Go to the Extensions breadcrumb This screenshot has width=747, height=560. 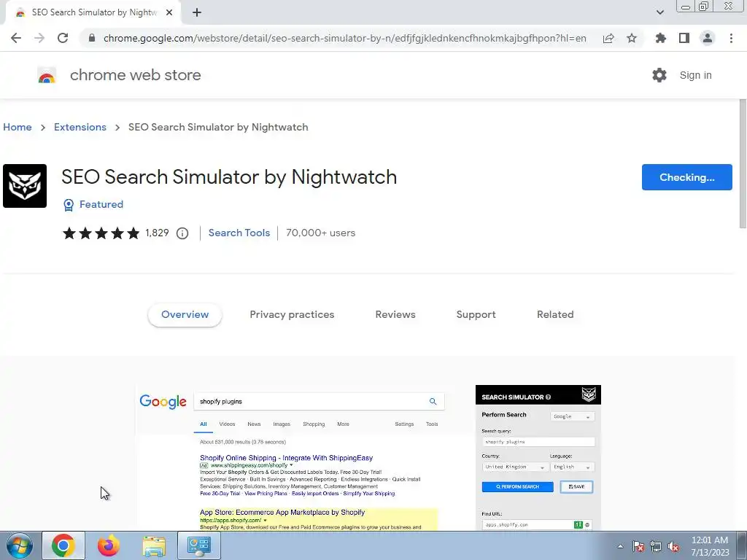click(80, 127)
